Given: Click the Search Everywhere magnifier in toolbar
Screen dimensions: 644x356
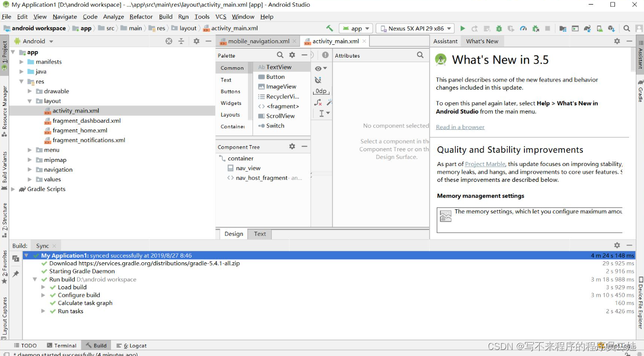Looking at the screenshot, I should point(627,29).
